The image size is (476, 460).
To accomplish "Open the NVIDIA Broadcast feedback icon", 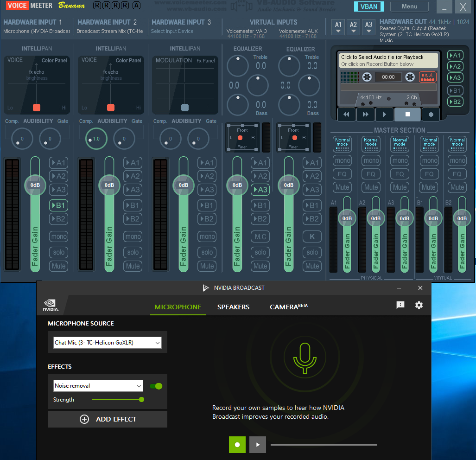I will [x=400, y=305].
